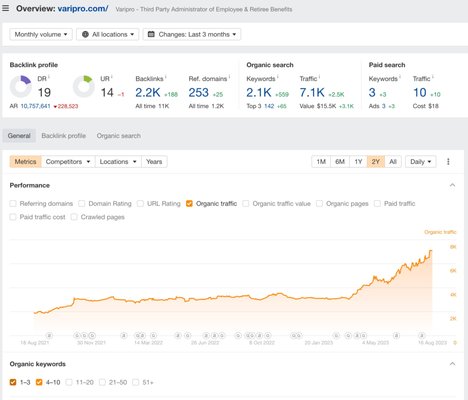Switch to Organic search tab
Screen dimensions: 468x400
[119, 136]
